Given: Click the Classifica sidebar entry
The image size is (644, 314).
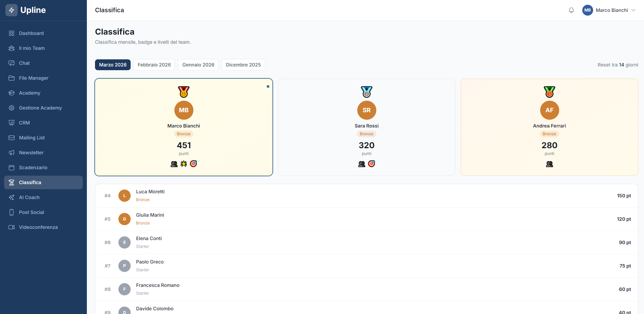Looking at the screenshot, I should tap(31, 182).
